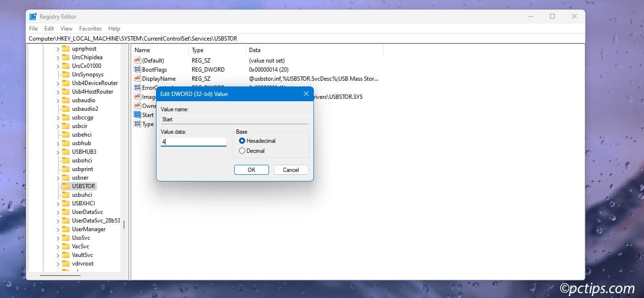
Task: Click the usbuhci folder icon
Action: click(x=66, y=195)
